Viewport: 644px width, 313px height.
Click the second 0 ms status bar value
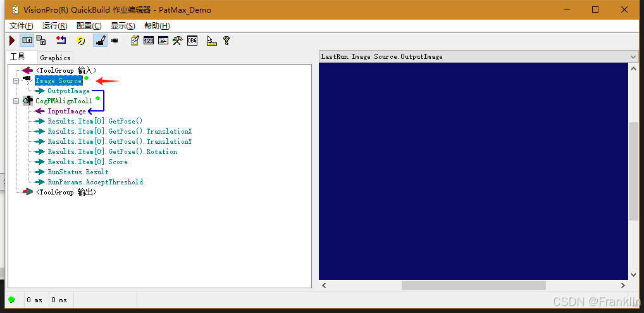coord(59,300)
